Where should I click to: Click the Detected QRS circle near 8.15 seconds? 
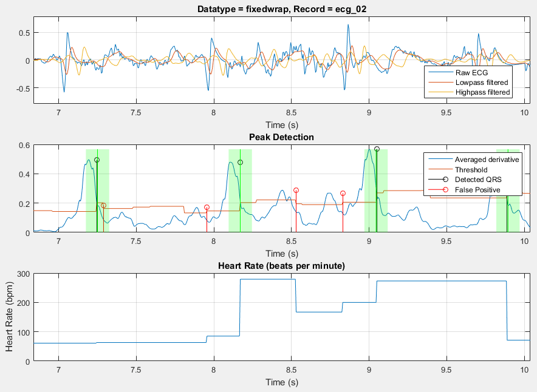(x=239, y=162)
